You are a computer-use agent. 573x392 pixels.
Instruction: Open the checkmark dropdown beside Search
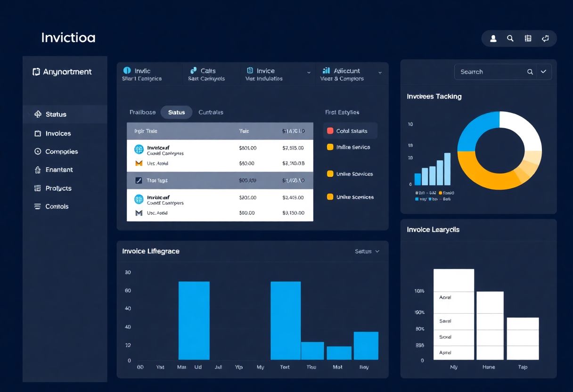click(x=543, y=72)
